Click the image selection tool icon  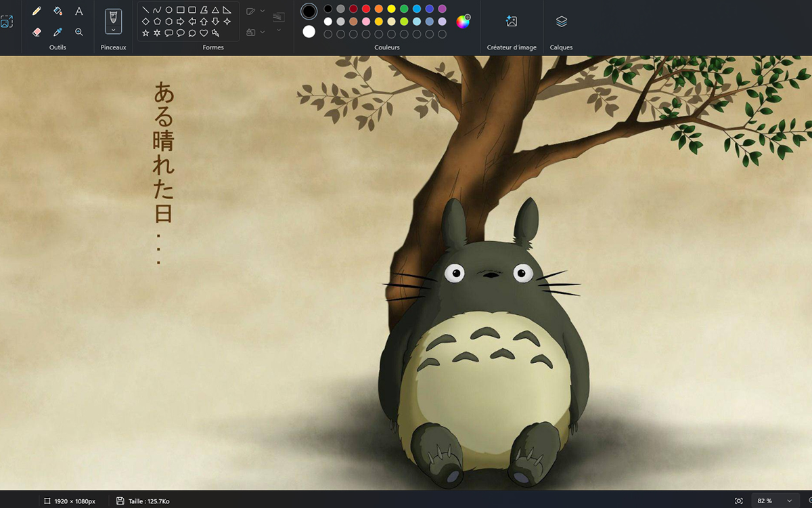[6, 21]
